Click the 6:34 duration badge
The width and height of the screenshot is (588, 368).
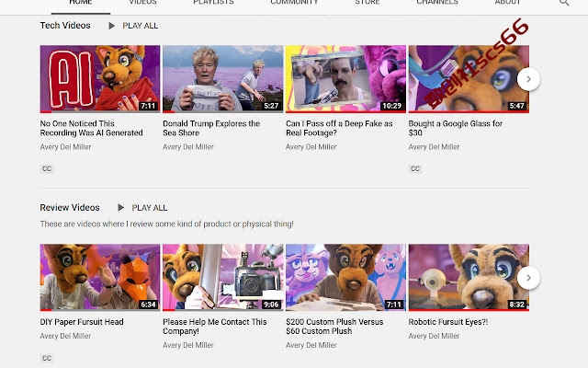click(x=148, y=305)
